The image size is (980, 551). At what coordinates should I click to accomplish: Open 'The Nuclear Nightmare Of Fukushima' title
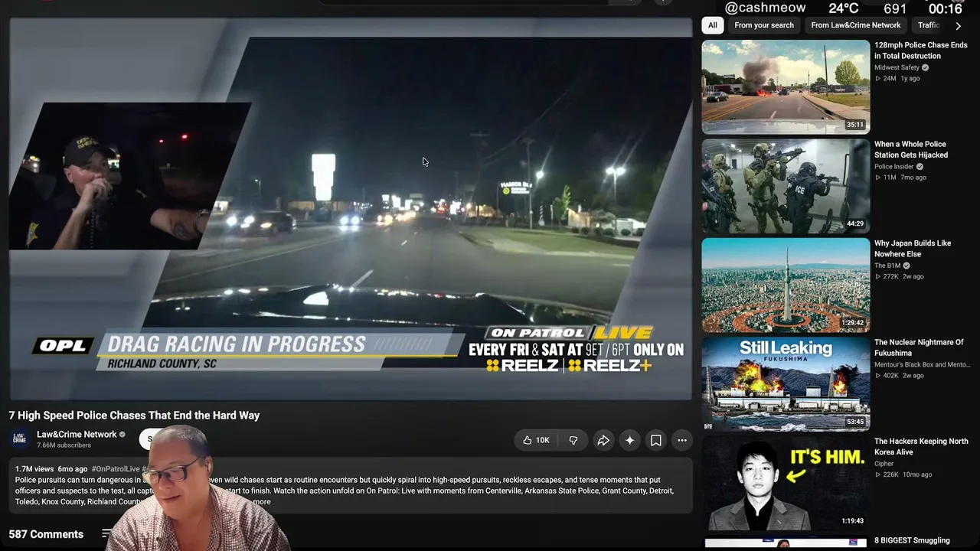919,347
